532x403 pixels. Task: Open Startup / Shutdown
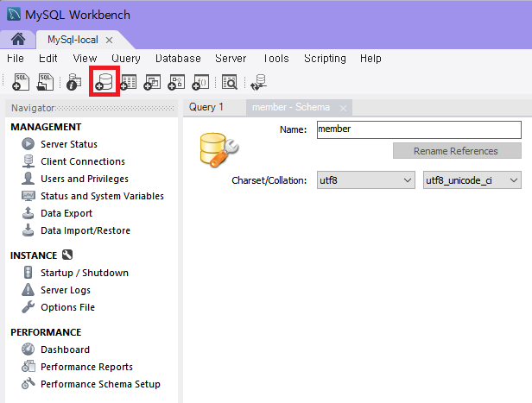(x=85, y=273)
